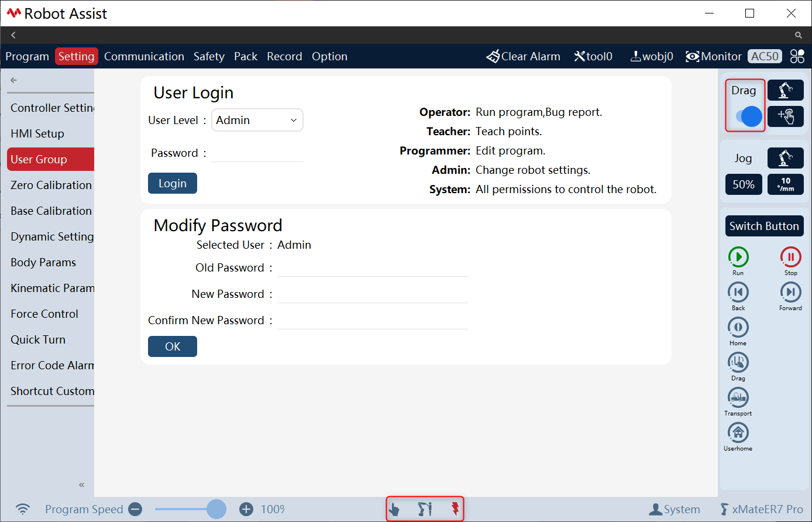Click xMateER7 Pro robot model label
The image size is (812, 522).
coord(762,509)
